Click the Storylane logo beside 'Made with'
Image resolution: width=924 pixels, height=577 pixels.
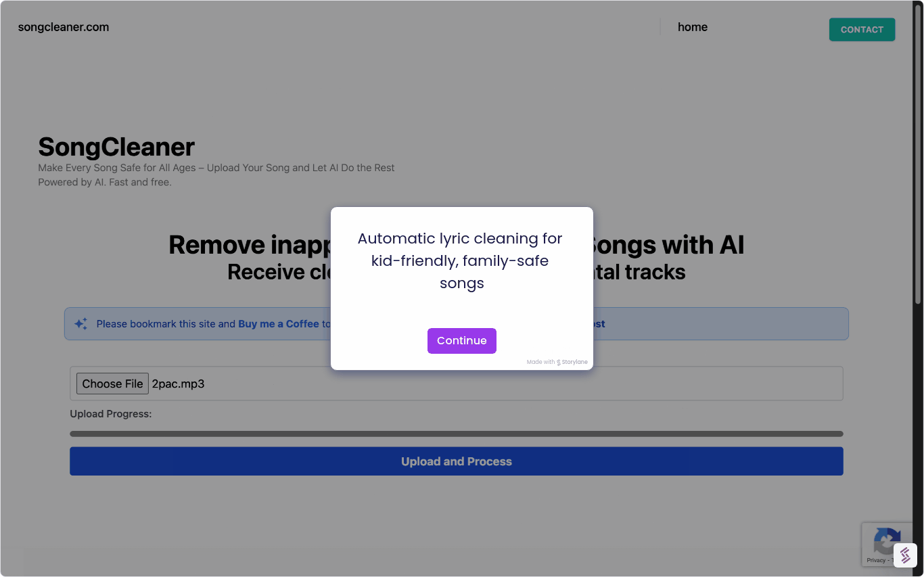[x=558, y=362]
